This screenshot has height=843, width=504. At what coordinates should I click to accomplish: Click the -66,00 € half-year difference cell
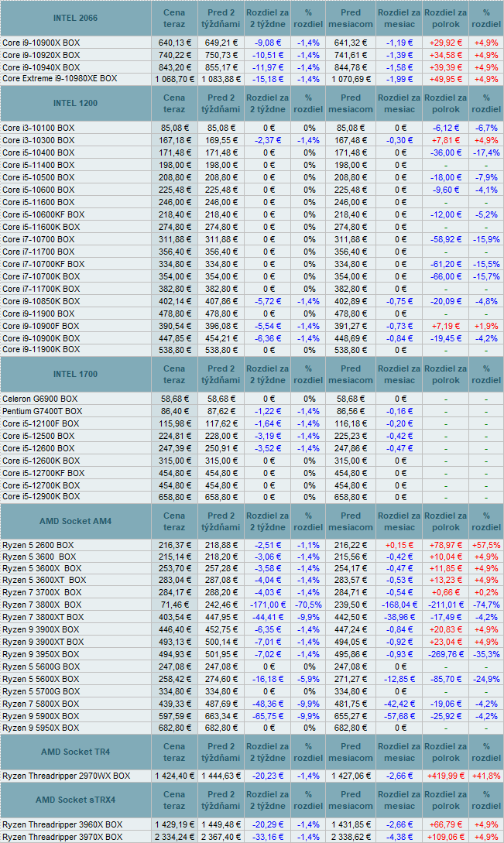click(x=445, y=276)
